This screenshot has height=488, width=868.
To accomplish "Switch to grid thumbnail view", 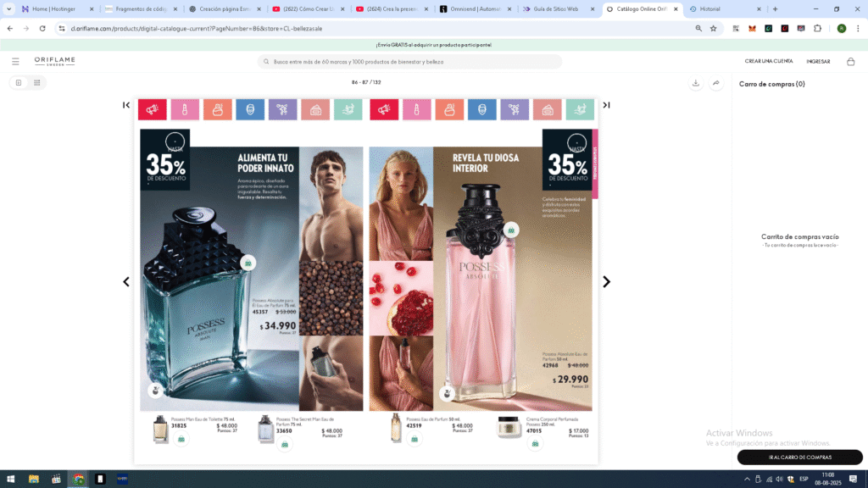I will (37, 83).
